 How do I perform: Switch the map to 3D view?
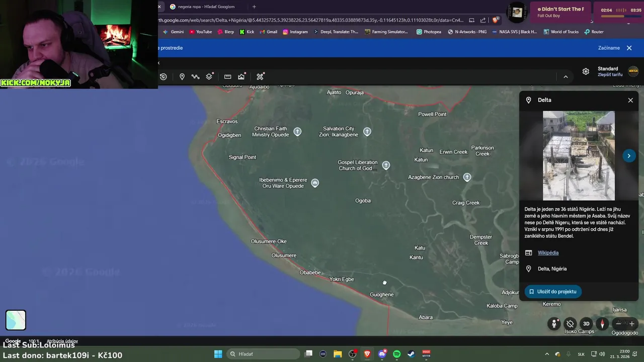click(x=586, y=324)
